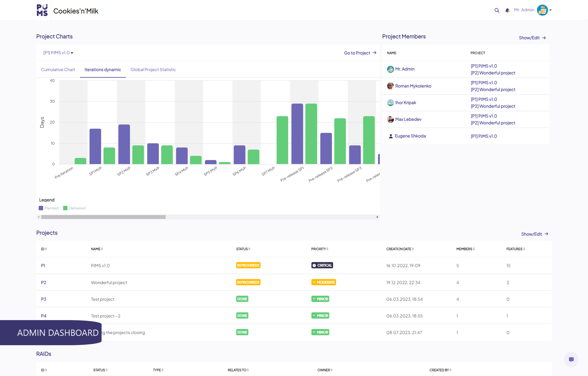Open Global Project Statistic tab
The image size is (588, 376).
pos(153,70)
